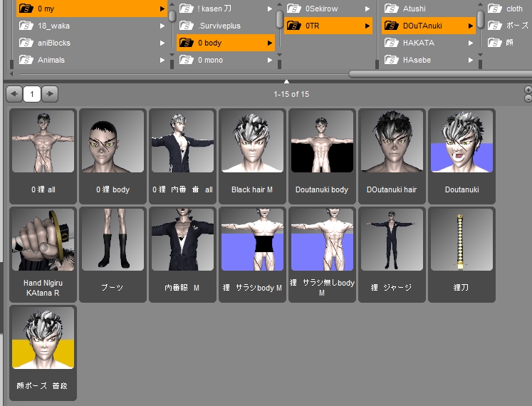Open the Animals folder

click(x=92, y=60)
